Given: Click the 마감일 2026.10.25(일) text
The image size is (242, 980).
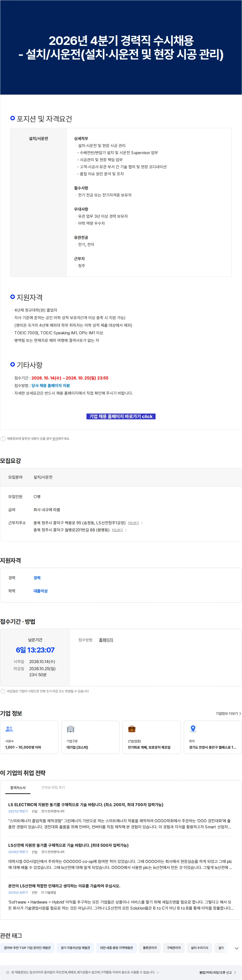Looking at the screenshot, I should click(42, 668).
